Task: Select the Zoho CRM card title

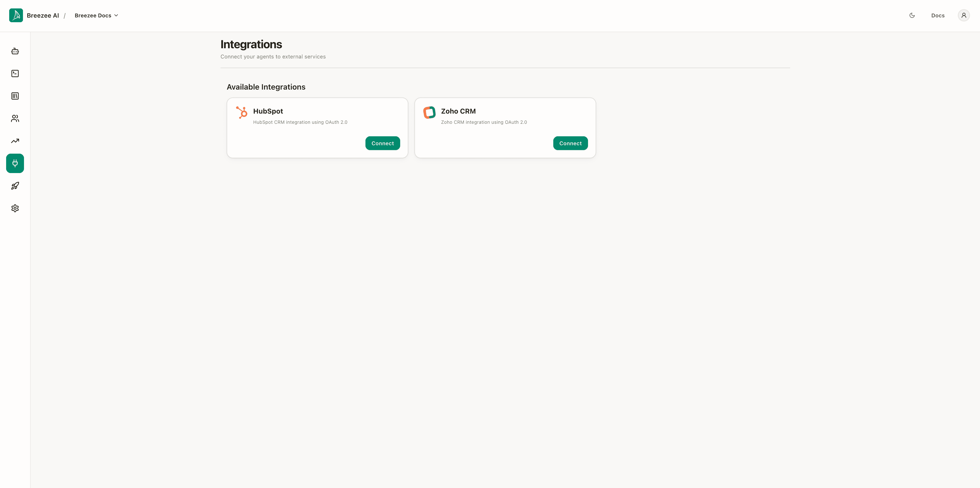Action: (x=458, y=111)
